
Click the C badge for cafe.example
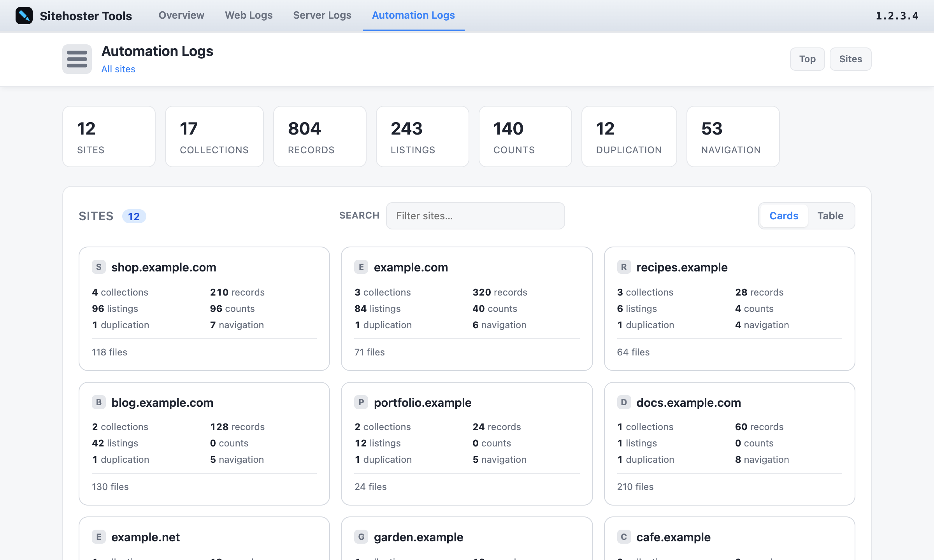(x=624, y=537)
